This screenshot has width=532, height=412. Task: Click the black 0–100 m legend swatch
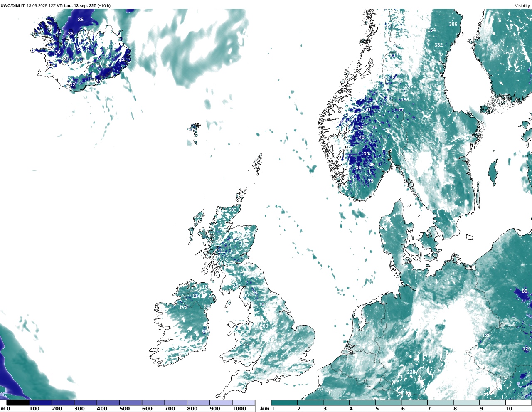click(18, 402)
